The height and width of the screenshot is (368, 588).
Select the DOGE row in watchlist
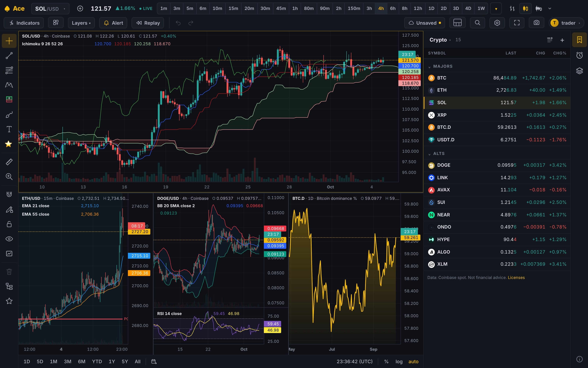pyautogui.click(x=497, y=165)
